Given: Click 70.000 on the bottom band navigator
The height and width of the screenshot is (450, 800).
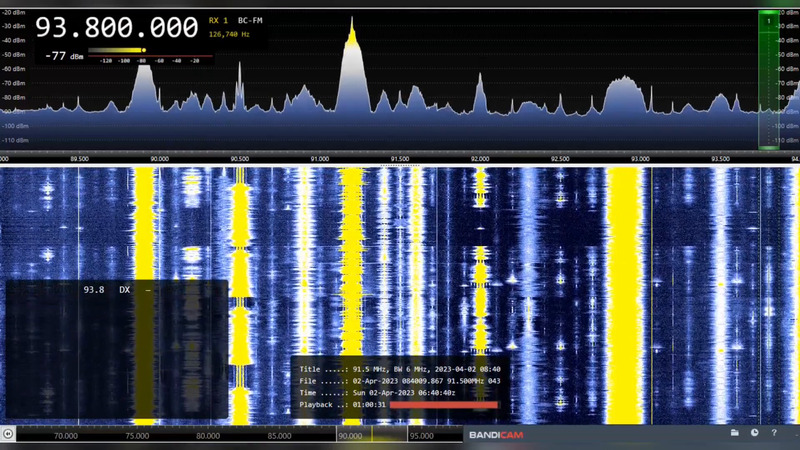Looking at the screenshot, I should click(x=66, y=436).
